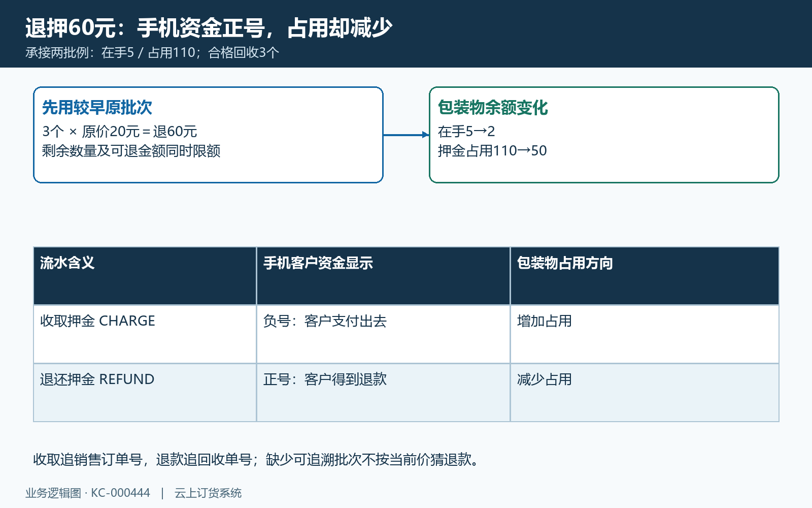
Task: Click the line 押金占用110→50
Action: tap(492, 151)
